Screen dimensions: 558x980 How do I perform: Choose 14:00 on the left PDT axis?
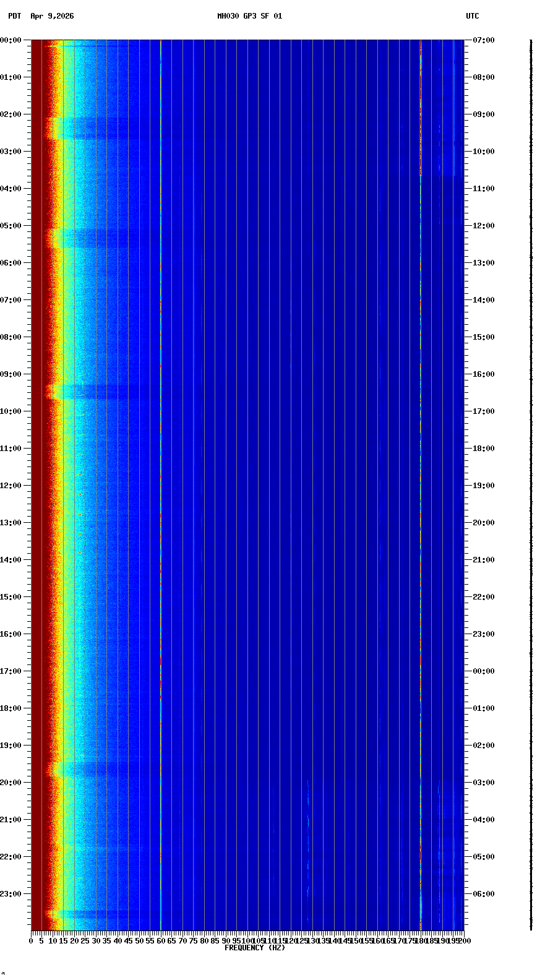pos(11,560)
